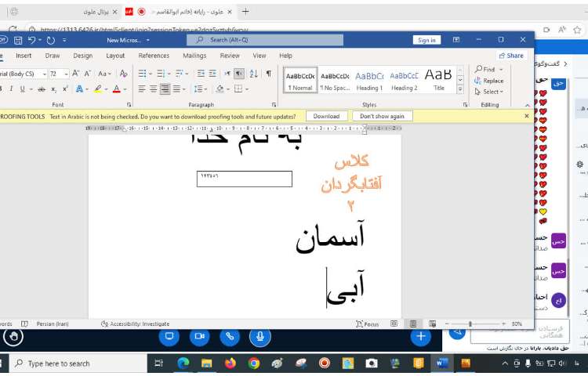Open the font size dropdown showing 72
Screen dimensions: 588x376
[x=66, y=74]
